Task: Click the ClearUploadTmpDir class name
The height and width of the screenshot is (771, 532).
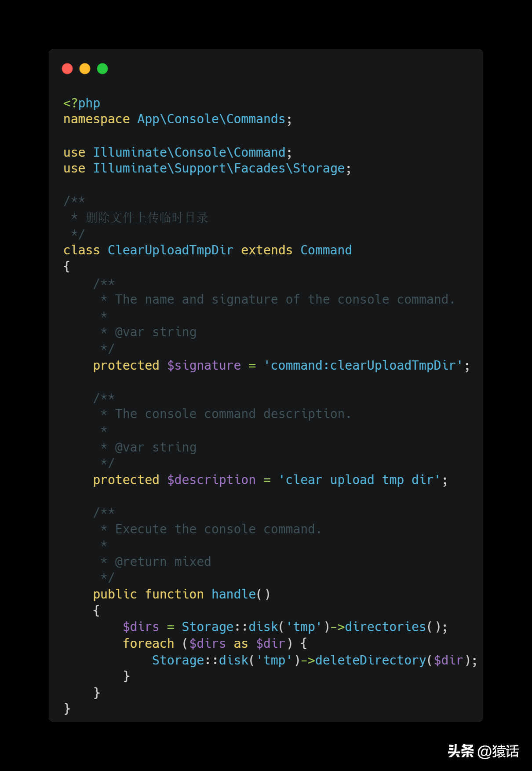Action: 171,250
